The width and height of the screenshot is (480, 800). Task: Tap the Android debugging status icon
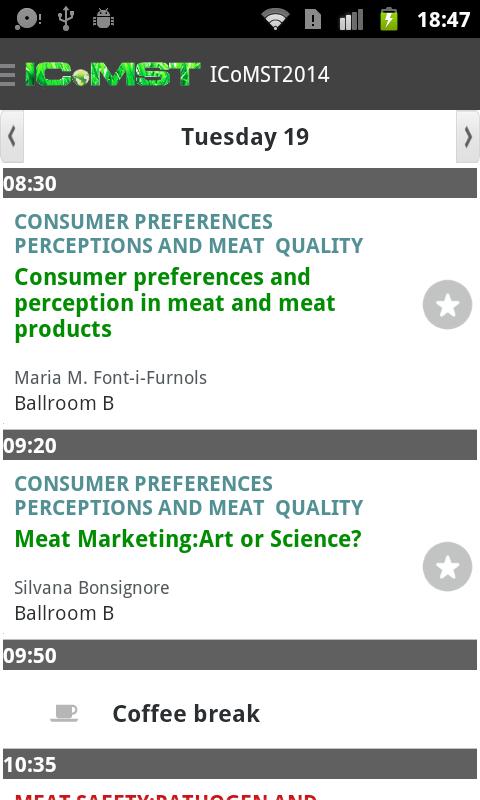(103, 19)
